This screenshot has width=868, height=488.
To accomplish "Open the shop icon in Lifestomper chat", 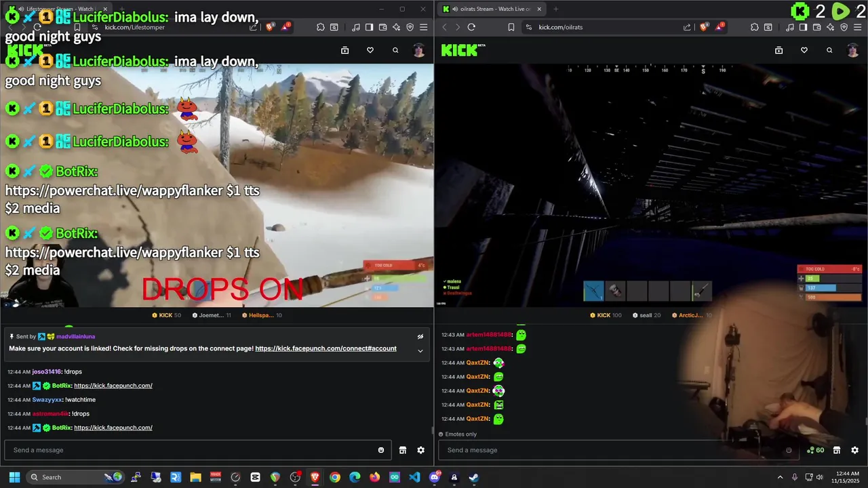I will (403, 450).
